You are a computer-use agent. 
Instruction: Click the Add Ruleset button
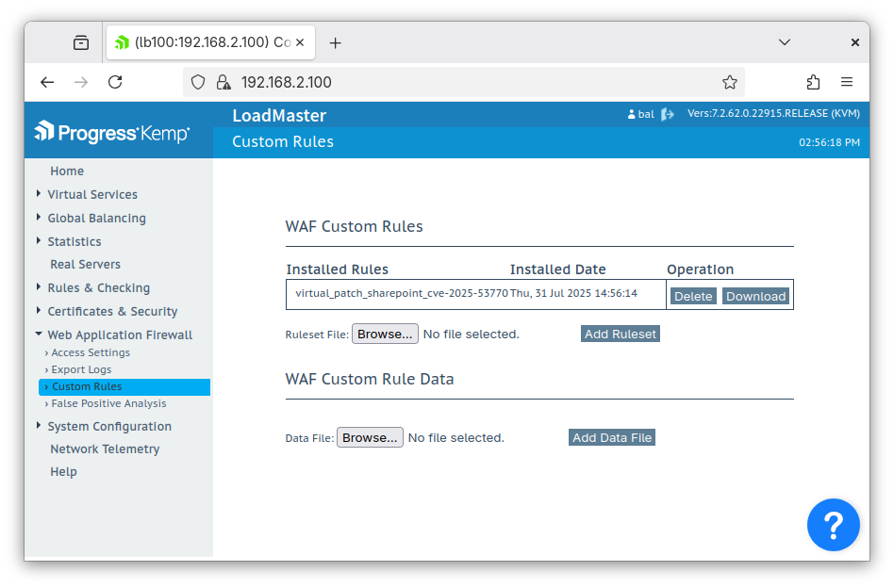coord(620,333)
